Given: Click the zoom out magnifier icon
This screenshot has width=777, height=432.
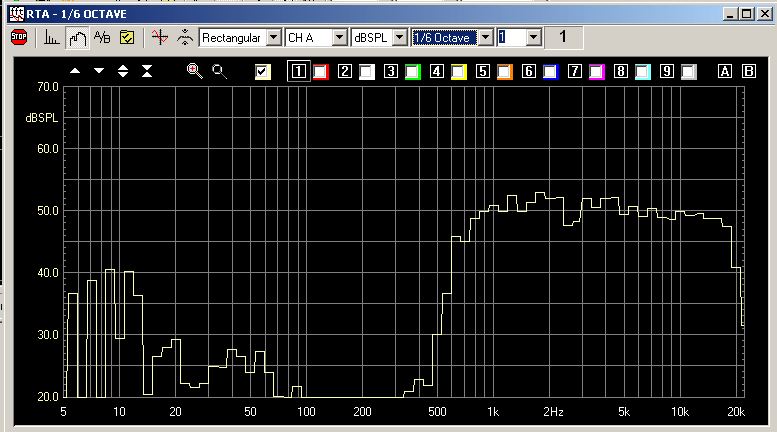Looking at the screenshot, I should pyautogui.click(x=219, y=71).
